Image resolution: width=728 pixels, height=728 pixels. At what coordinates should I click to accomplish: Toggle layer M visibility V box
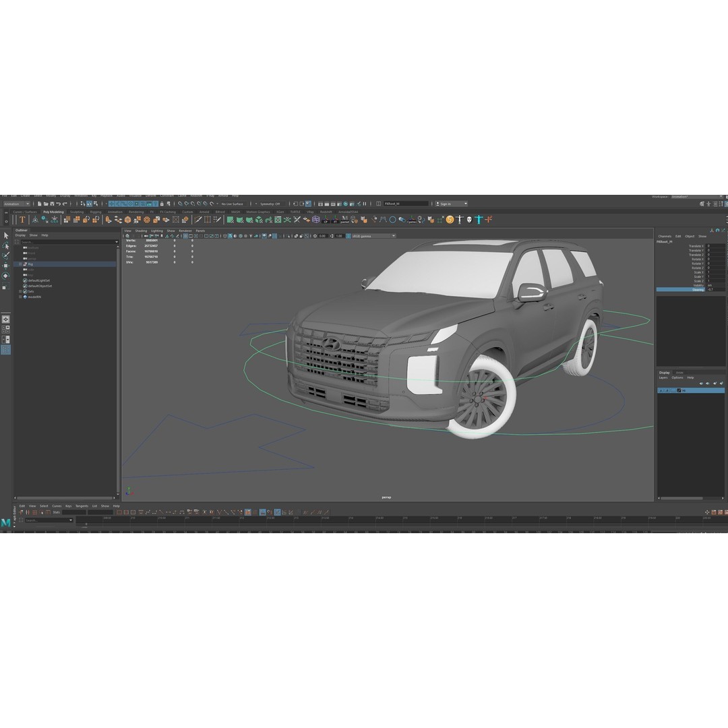coord(661,390)
